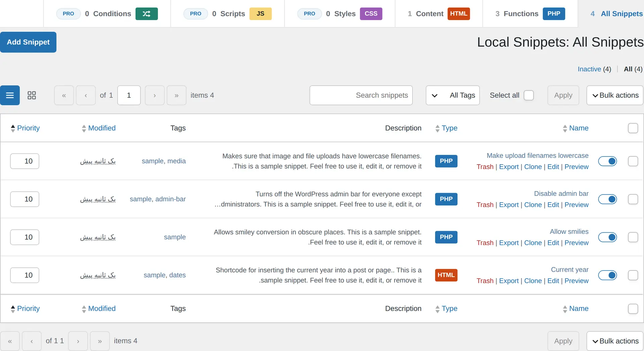Sort by Modified column in header
This screenshot has width=644, height=351.
pos(99,128)
